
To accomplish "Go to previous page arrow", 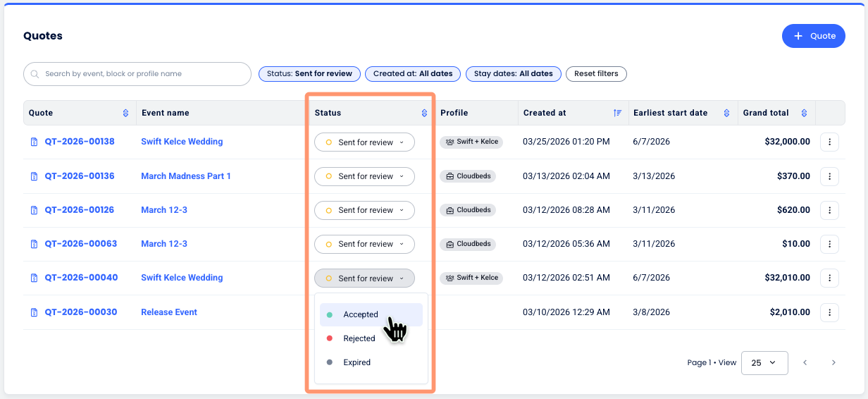I will pyautogui.click(x=805, y=362).
